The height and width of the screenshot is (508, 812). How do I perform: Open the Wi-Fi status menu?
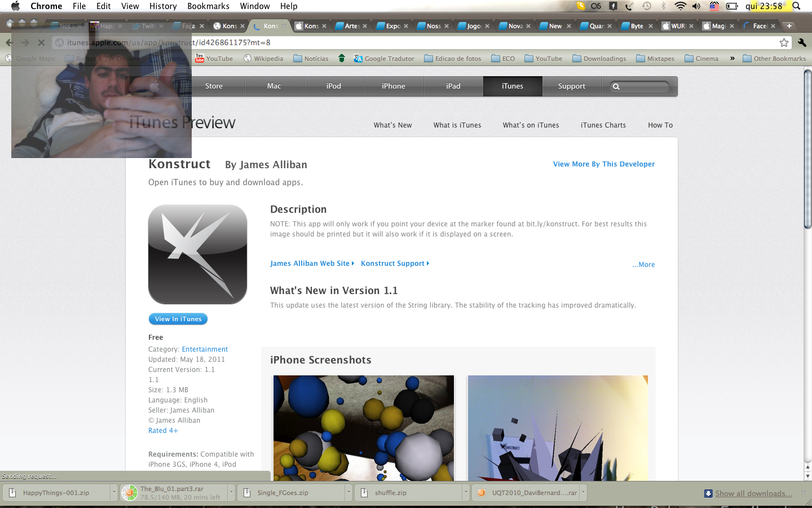[x=680, y=6]
